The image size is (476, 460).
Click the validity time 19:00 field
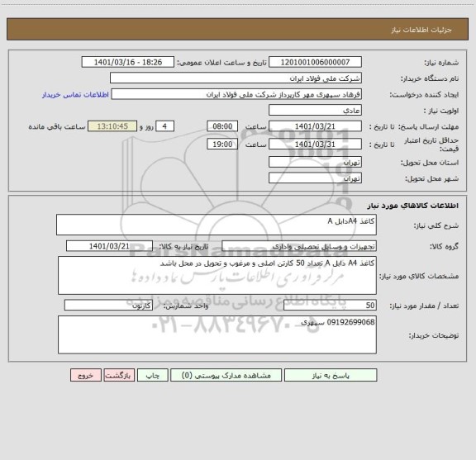click(222, 145)
